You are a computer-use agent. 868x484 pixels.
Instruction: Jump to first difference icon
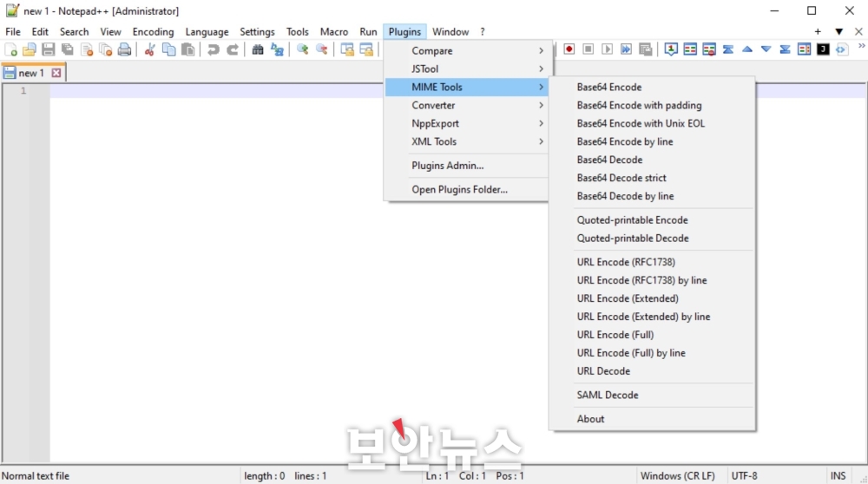click(x=728, y=49)
